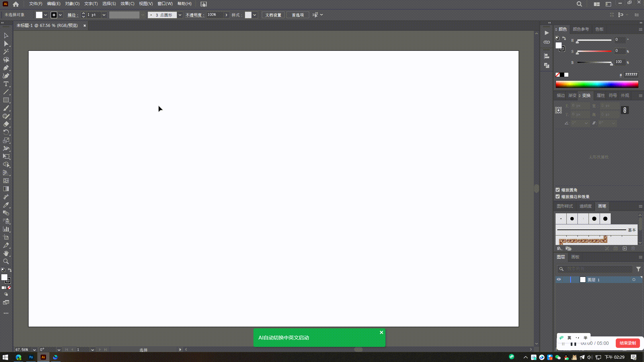Select the Hand tool

(x=6, y=253)
